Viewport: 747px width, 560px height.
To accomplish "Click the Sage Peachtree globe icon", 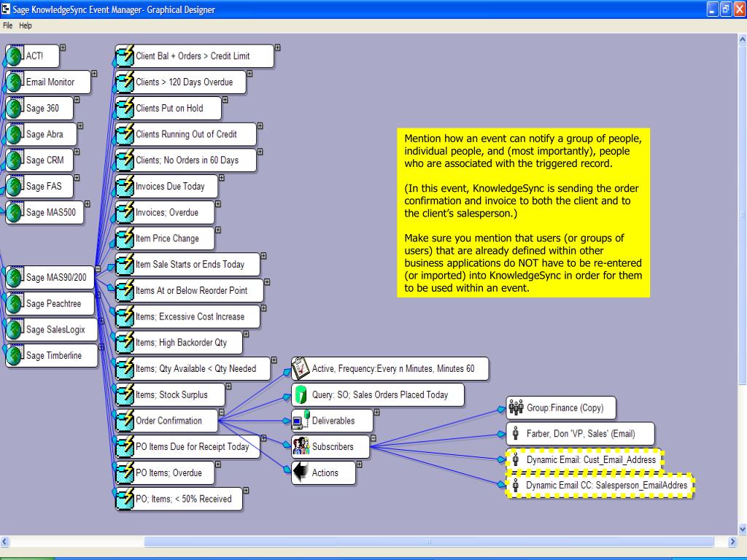I will [15, 304].
